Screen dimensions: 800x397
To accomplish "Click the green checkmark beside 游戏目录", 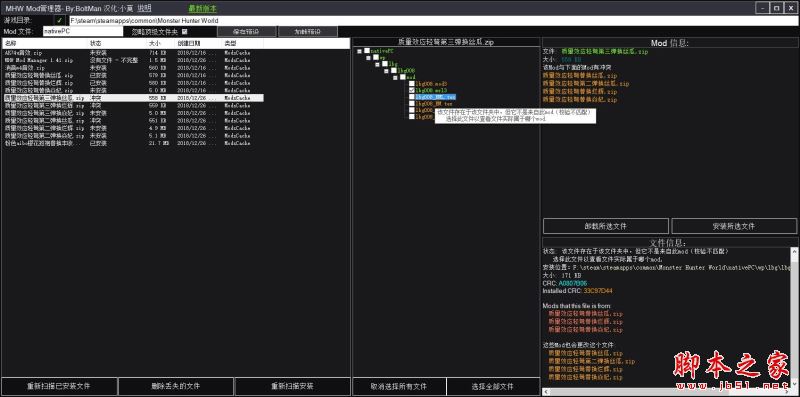I will (60, 21).
